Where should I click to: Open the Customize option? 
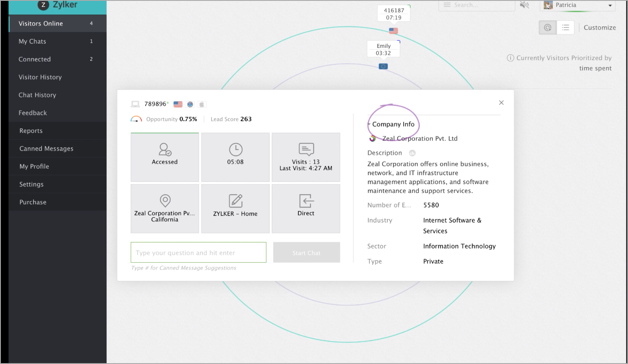pos(600,28)
